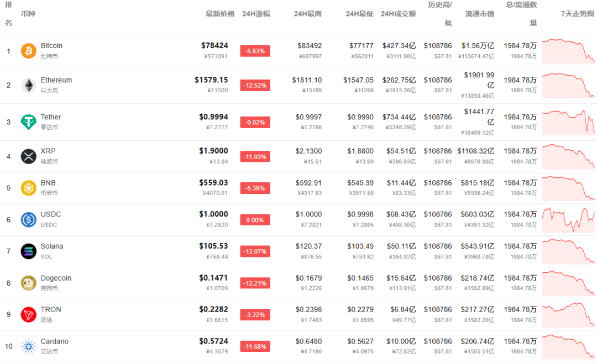Click the Ethereum diamond logo icon

coord(28,85)
